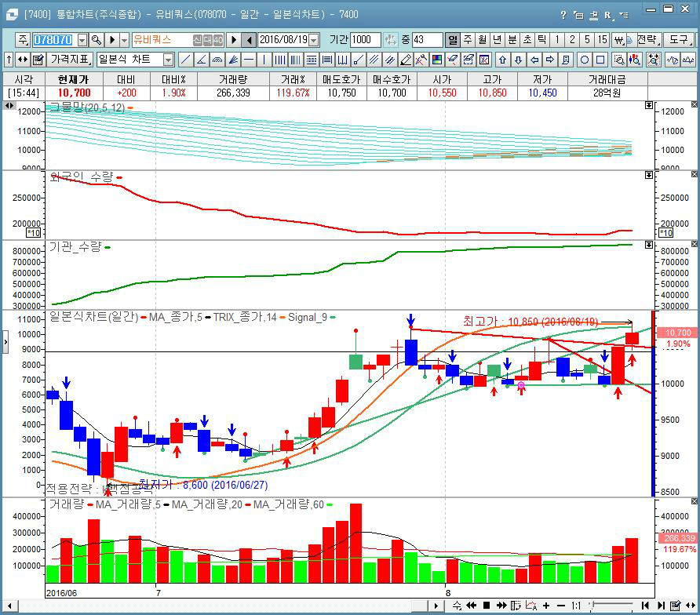This screenshot has height=615, width=700.
Task: Switch to monthly 월 chart period
Action: coord(483,40)
